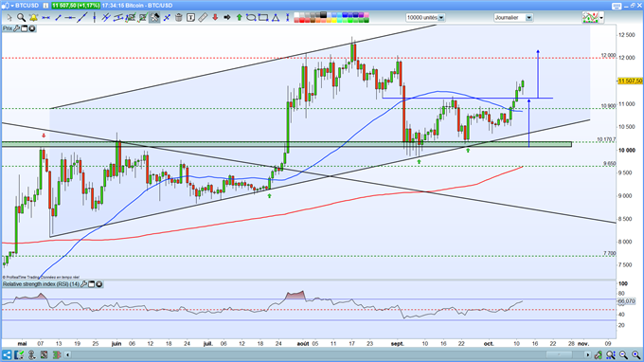Open the BTCUSD instrument menu arrow

12,6
